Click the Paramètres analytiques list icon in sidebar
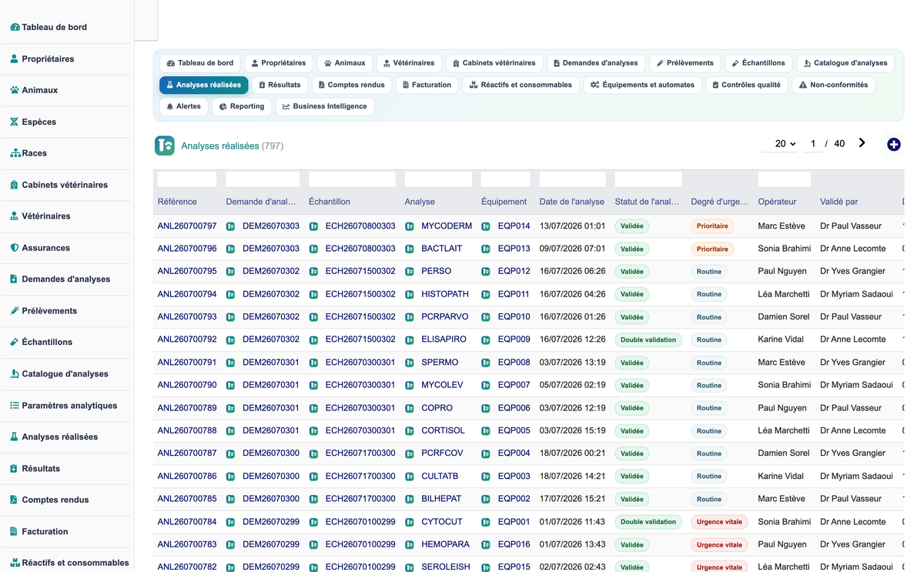The width and height of the screenshot is (924, 572). click(x=15, y=406)
